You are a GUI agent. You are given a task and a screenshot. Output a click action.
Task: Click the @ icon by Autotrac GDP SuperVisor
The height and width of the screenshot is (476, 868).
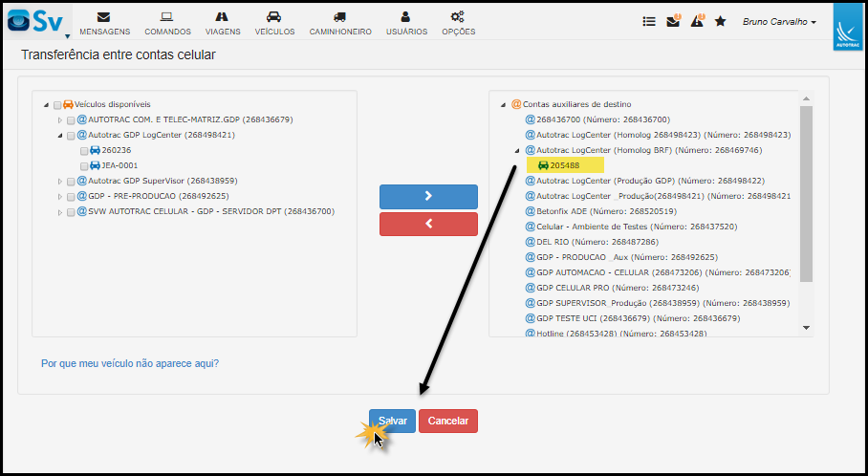[x=82, y=181]
